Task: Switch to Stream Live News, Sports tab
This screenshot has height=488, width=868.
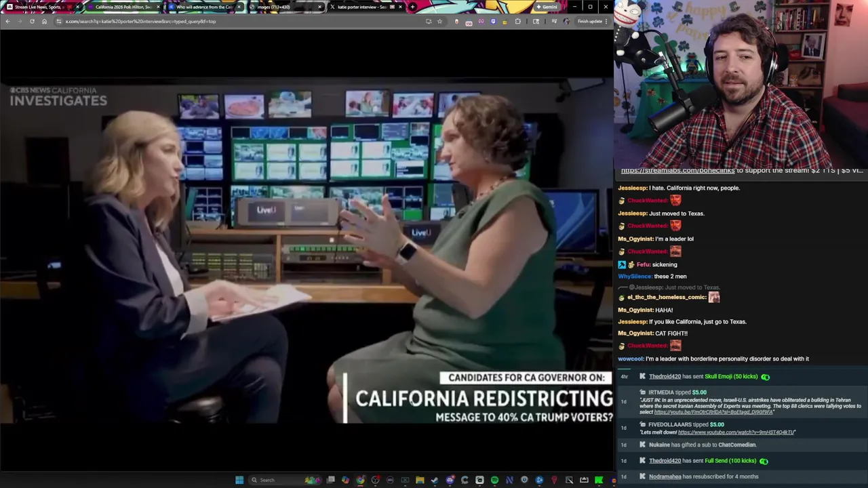Action: tap(41, 7)
